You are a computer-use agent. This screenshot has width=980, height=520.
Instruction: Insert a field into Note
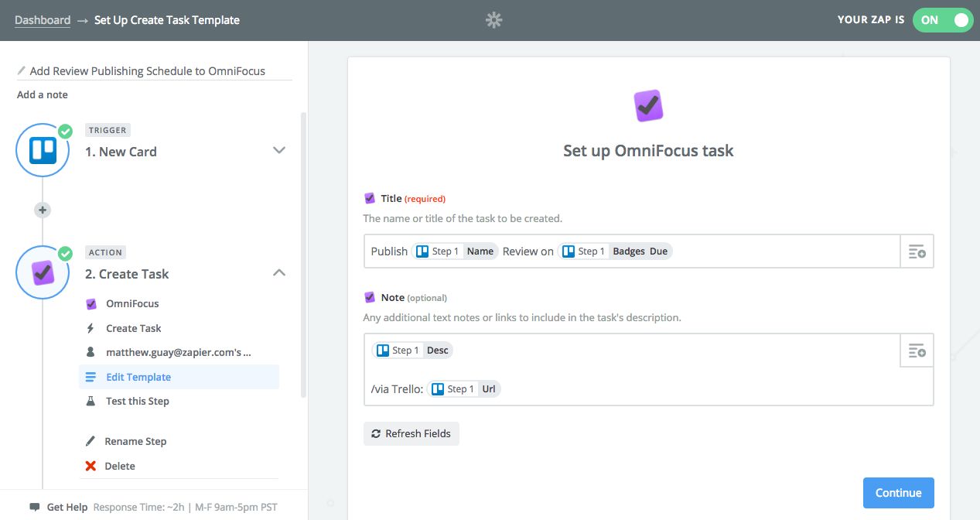click(917, 351)
